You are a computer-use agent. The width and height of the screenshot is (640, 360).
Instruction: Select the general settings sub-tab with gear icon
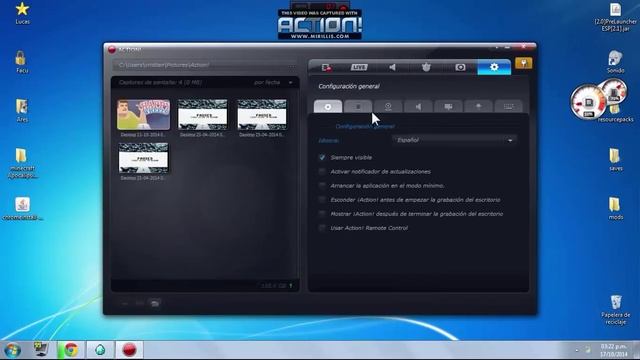[x=328, y=107]
